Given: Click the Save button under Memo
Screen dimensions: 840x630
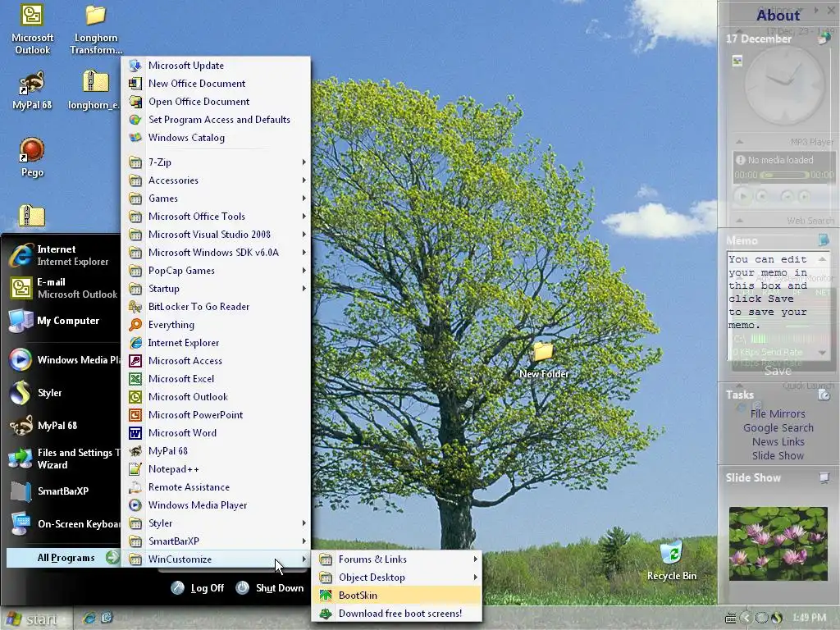Looking at the screenshot, I should (x=778, y=371).
